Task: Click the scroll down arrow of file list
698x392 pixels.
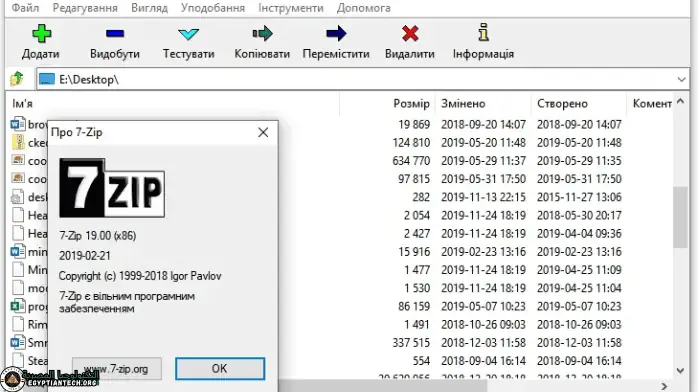Action: point(680,370)
